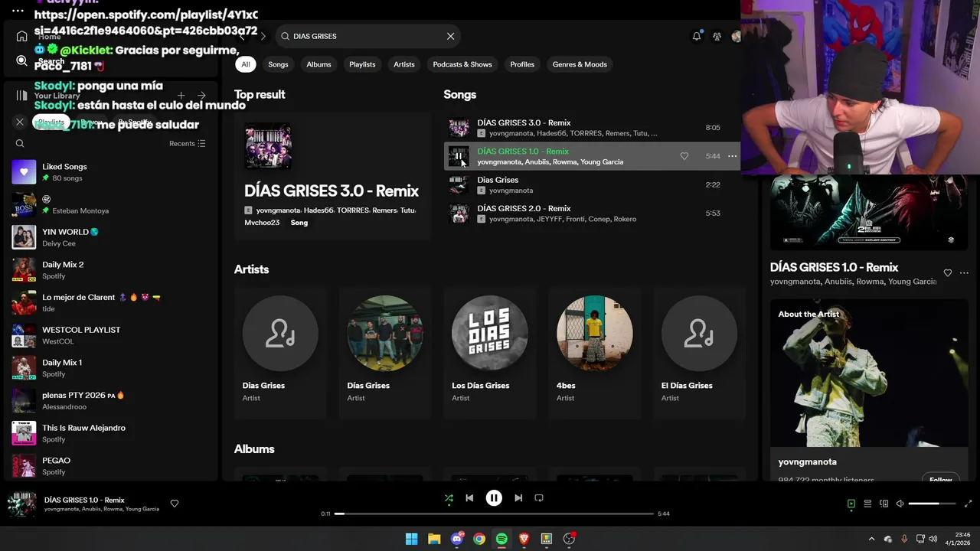Skip to previous track

point(469,498)
